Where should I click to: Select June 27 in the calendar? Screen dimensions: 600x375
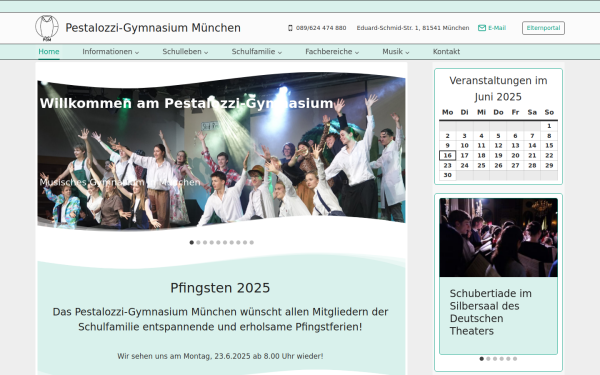(515, 165)
